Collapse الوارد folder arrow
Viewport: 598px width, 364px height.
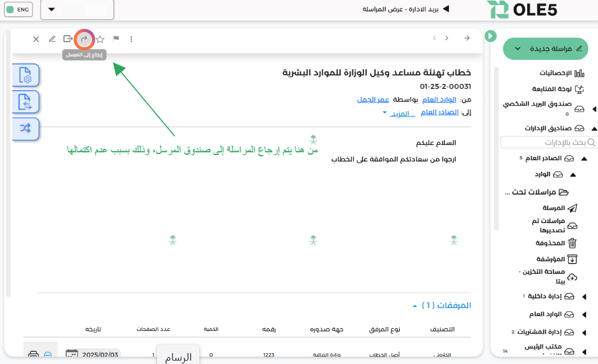(573, 175)
